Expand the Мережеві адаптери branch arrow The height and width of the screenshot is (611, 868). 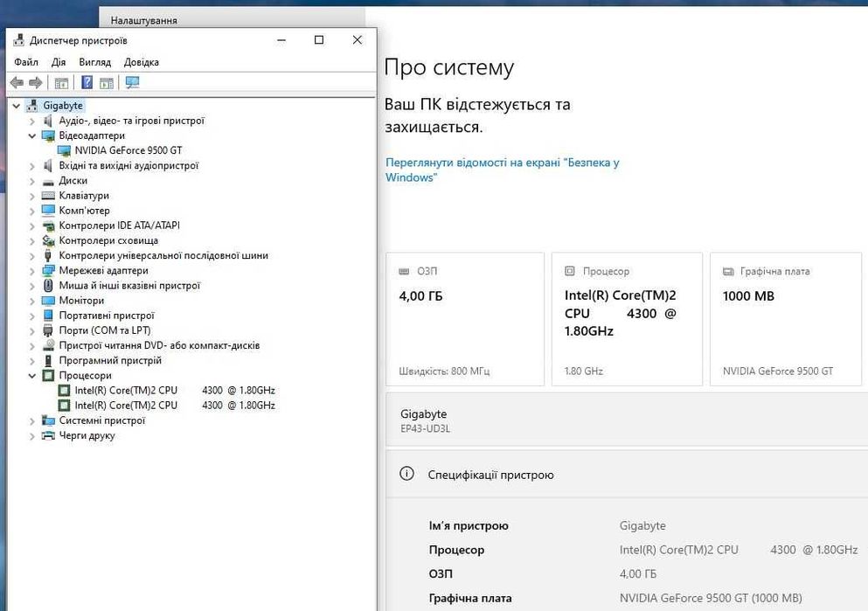pyautogui.click(x=32, y=271)
